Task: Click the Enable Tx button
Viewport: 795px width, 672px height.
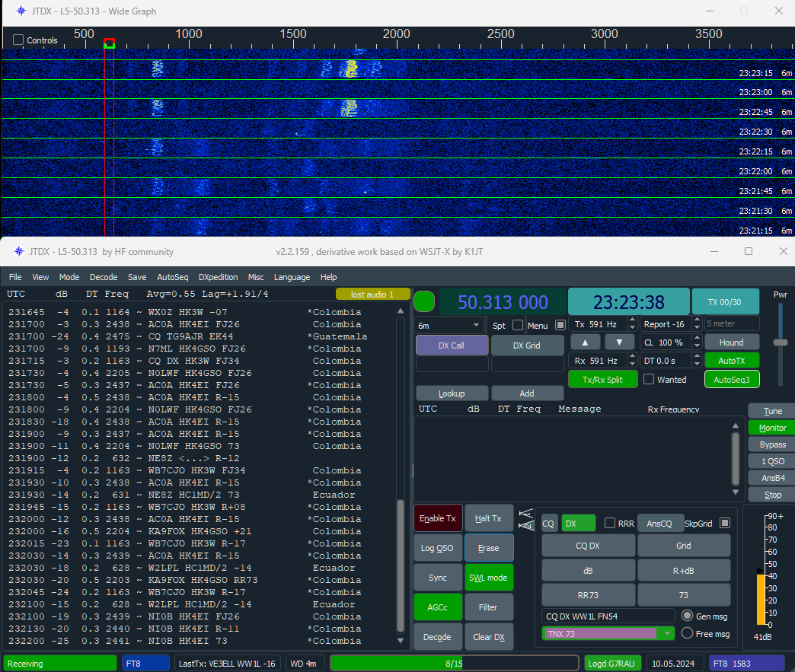Action: point(438,518)
